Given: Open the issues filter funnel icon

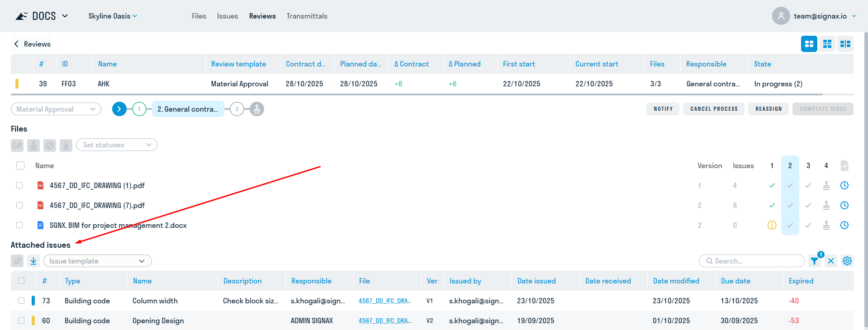Looking at the screenshot, I should point(814,261).
